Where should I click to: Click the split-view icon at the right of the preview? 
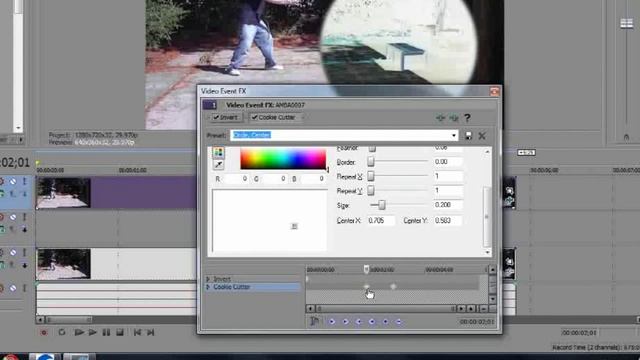click(x=627, y=24)
